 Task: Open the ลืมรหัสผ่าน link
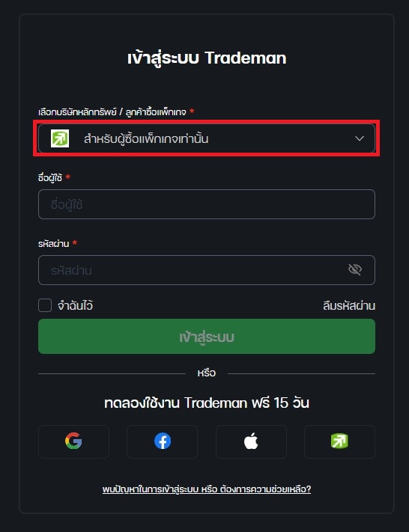pyautogui.click(x=349, y=306)
